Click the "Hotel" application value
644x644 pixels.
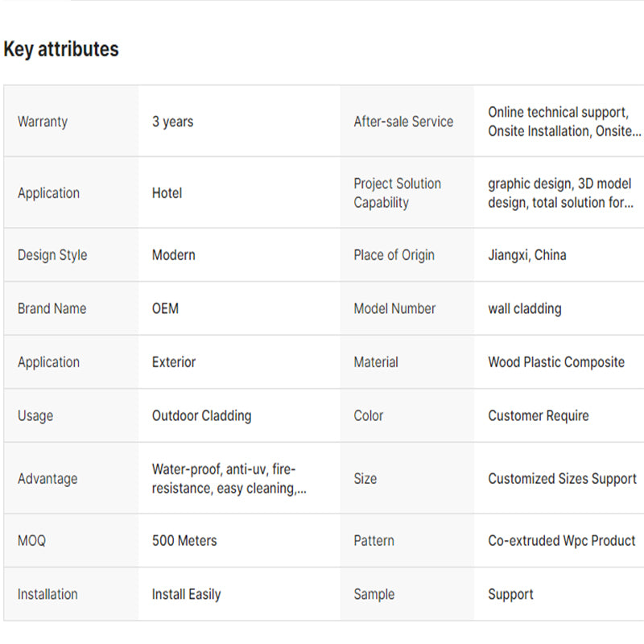pyautogui.click(x=167, y=193)
